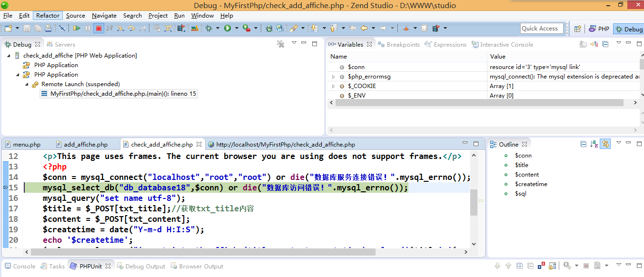Open the Refactor menu
The height and width of the screenshot is (277, 644).
[48, 15]
